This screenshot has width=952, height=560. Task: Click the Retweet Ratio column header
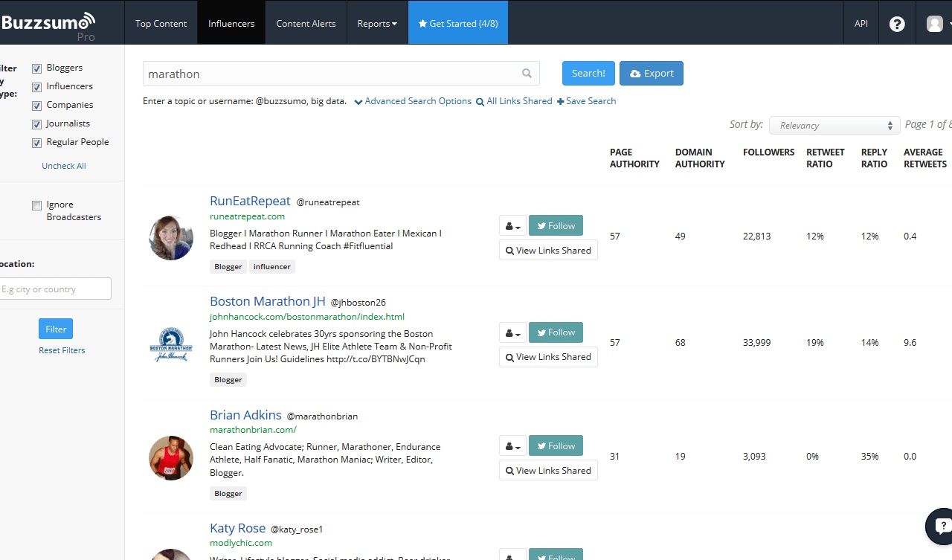826,158
